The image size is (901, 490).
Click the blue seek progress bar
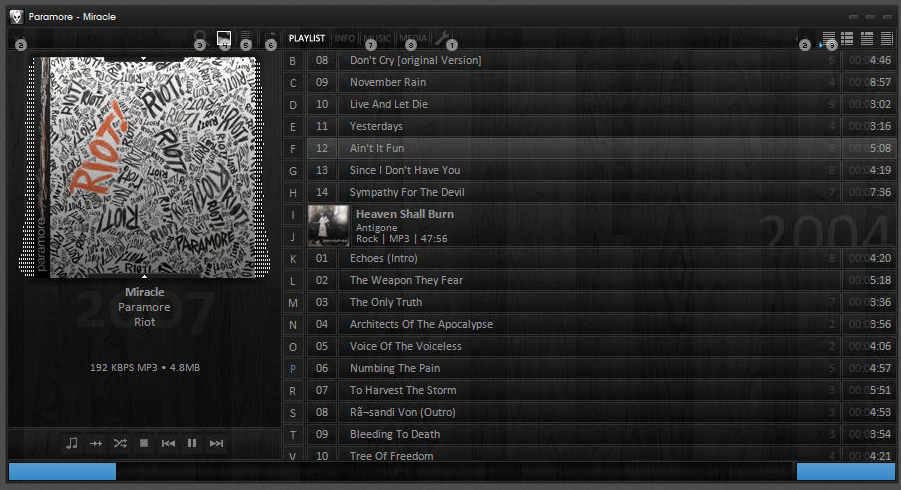pyautogui.click(x=62, y=472)
